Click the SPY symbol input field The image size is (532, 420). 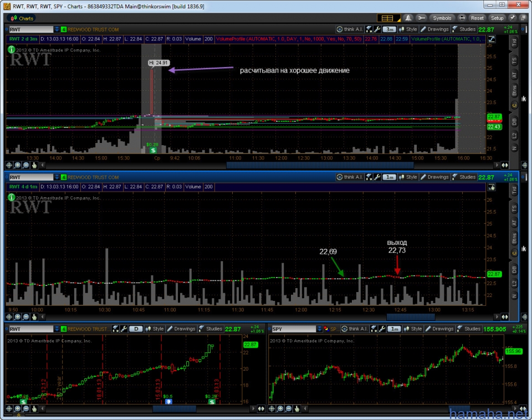click(x=294, y=329)
